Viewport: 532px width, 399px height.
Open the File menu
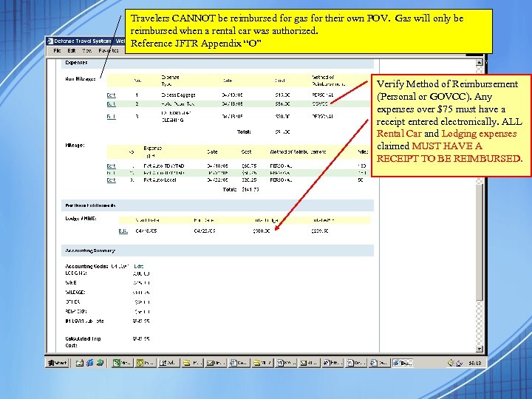pos(57,50)
